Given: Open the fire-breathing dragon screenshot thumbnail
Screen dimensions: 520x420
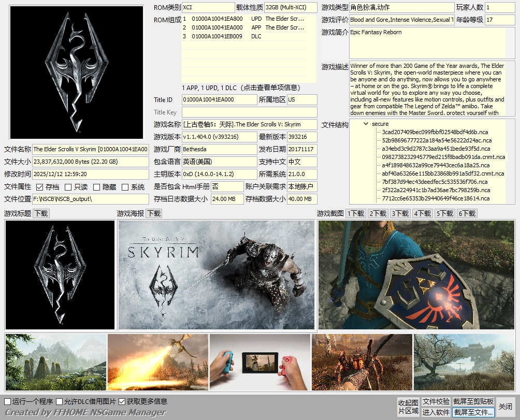Looking at the screenshot, I should point(158,362).
